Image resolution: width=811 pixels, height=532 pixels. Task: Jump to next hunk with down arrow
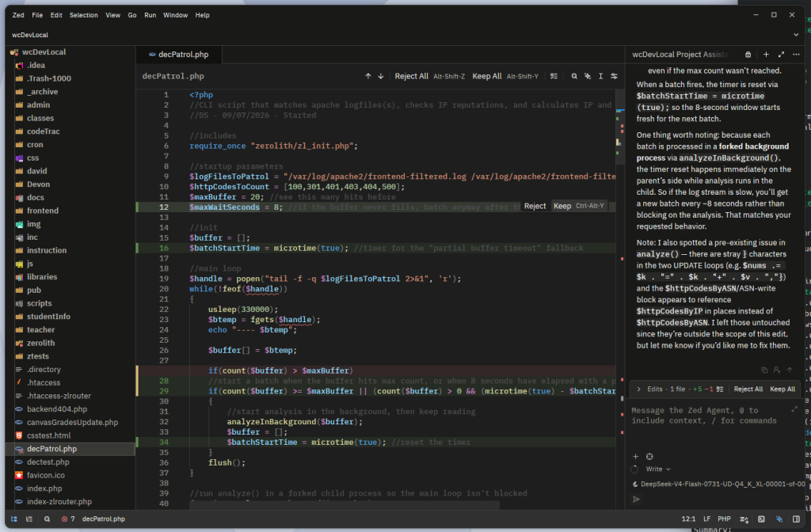click(x=381, y=76)
